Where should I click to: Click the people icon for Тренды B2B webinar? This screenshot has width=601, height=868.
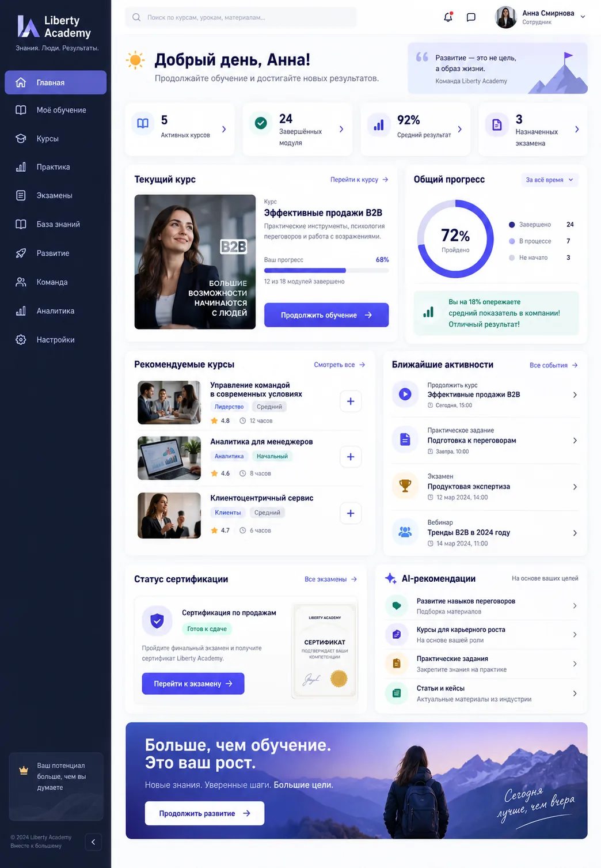click(405, 532)
